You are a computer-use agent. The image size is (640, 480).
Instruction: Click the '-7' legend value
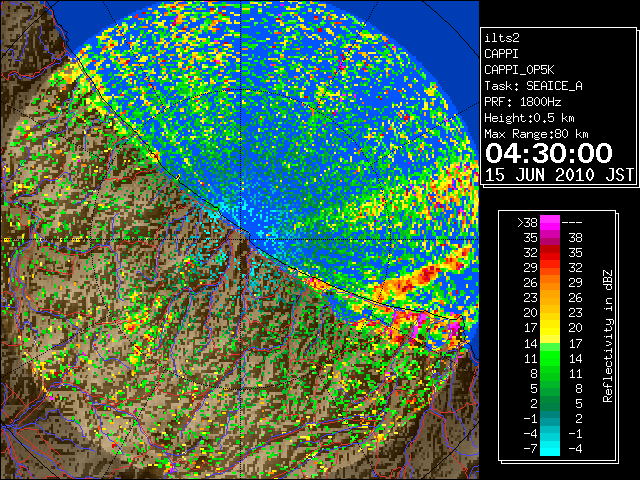tap(530, 449)
